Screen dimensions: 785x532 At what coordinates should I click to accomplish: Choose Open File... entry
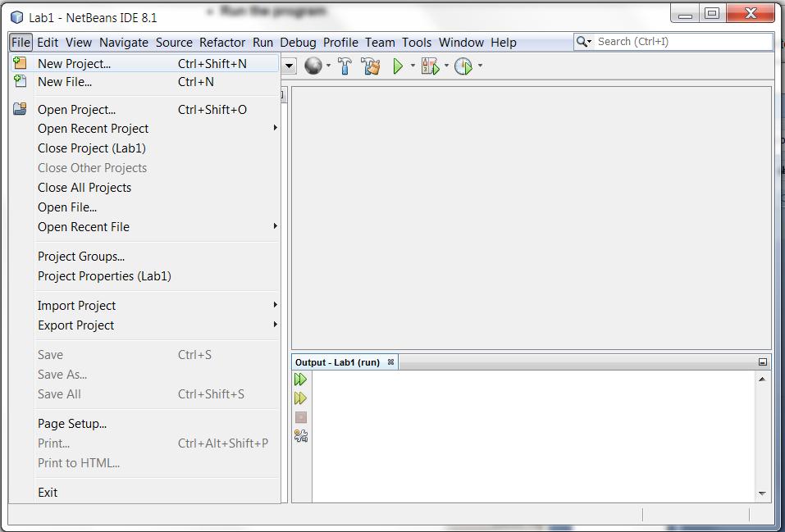tap(144, 207)
